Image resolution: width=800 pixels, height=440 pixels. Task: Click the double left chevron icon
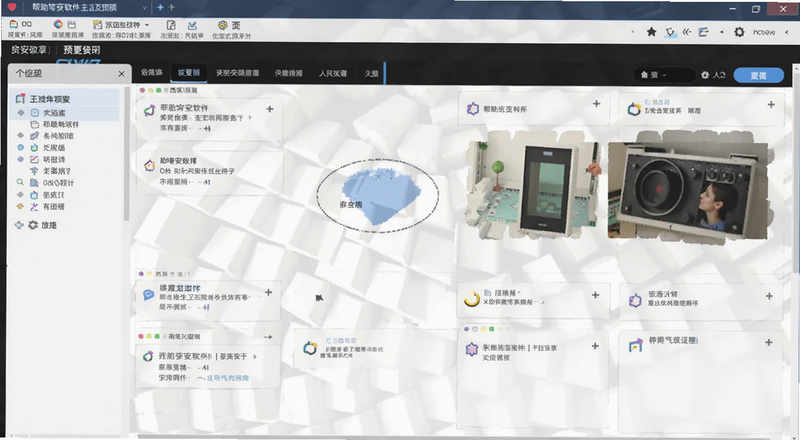coord(687,32)
